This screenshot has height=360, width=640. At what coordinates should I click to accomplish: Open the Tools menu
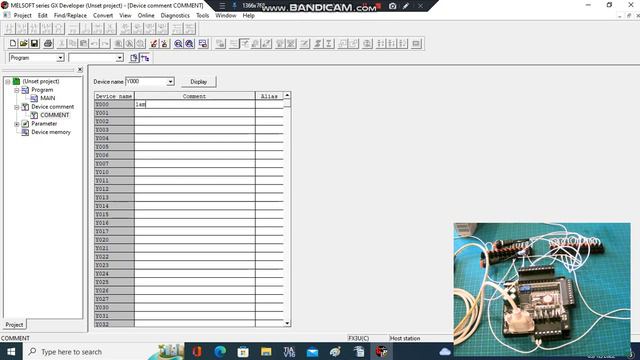(202, 16)
